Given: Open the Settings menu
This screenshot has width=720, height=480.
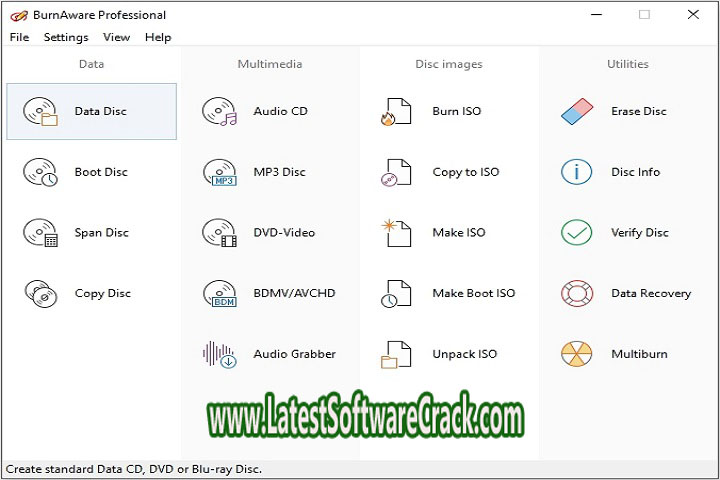Looking at the screenshot, I should (66, 37).
